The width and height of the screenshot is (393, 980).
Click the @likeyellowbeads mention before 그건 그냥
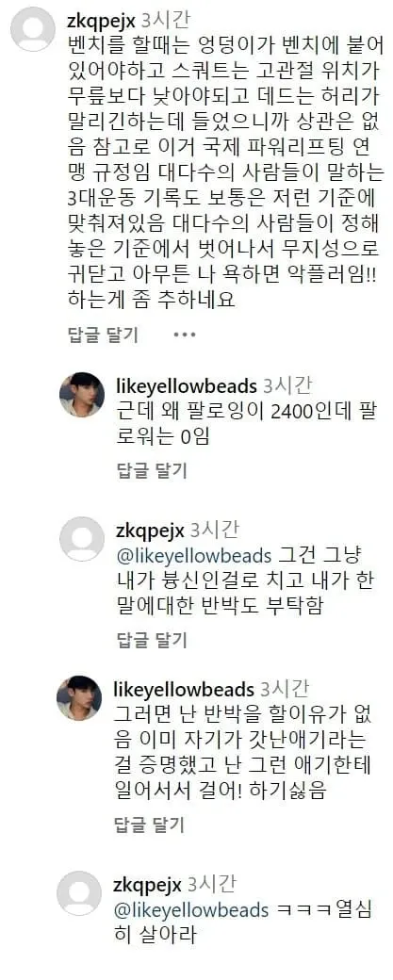click(194, 555)
